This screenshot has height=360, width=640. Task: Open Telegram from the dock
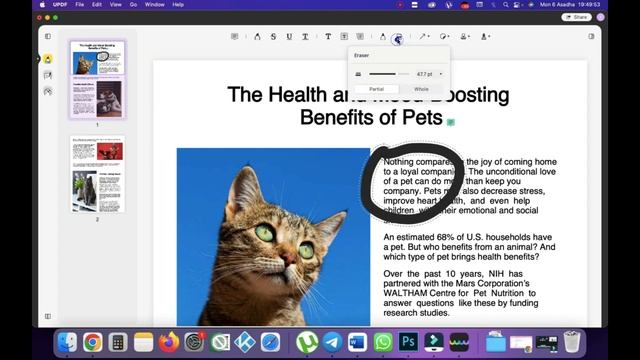tap(332, 342)
